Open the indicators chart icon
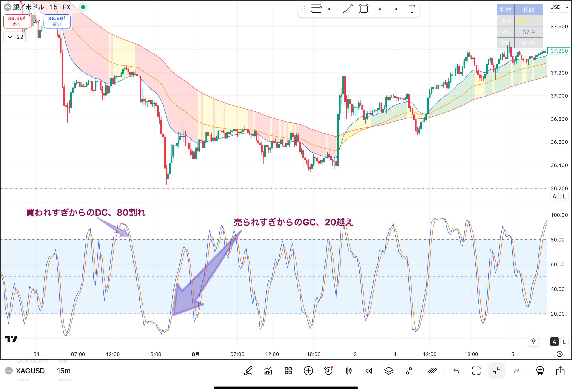 click(268, 371)
